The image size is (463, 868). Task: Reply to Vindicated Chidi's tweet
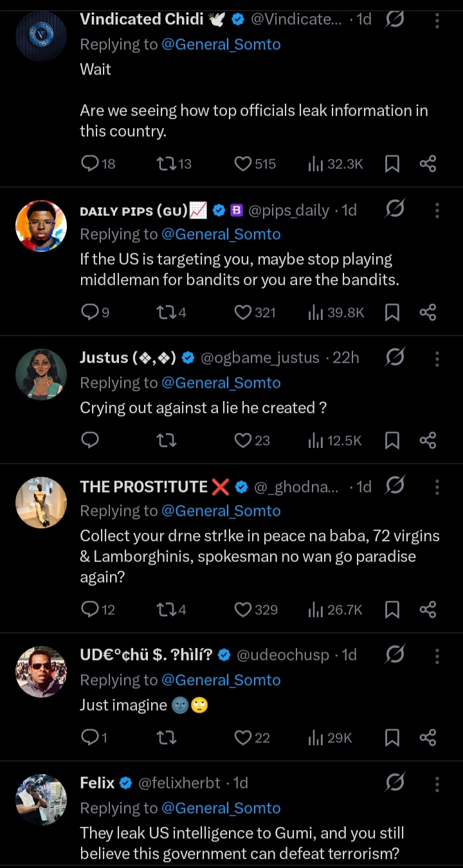click(x=90, y=164)
